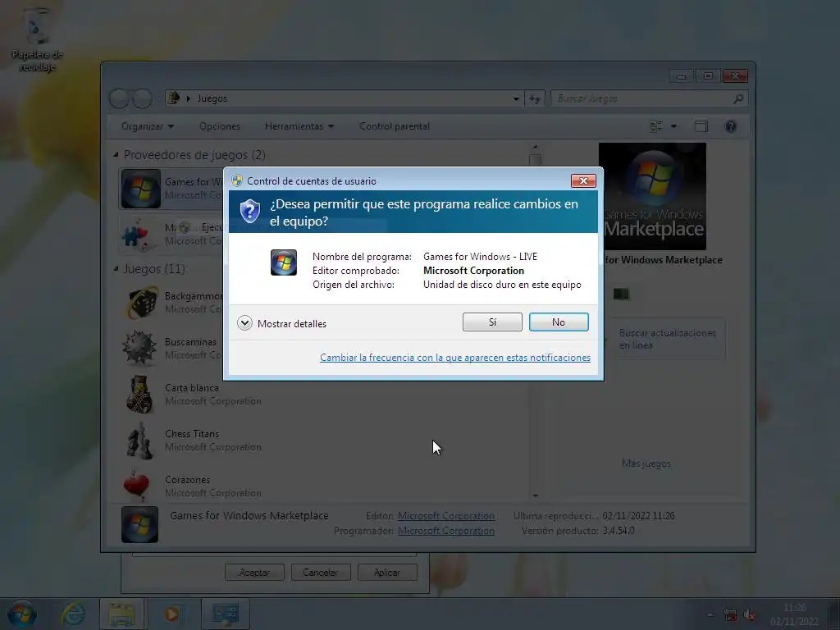Screen dimensions: 840x630
Task: Select the Backgammon game icon
Action: pyautogui.click(x=141, y=302)
